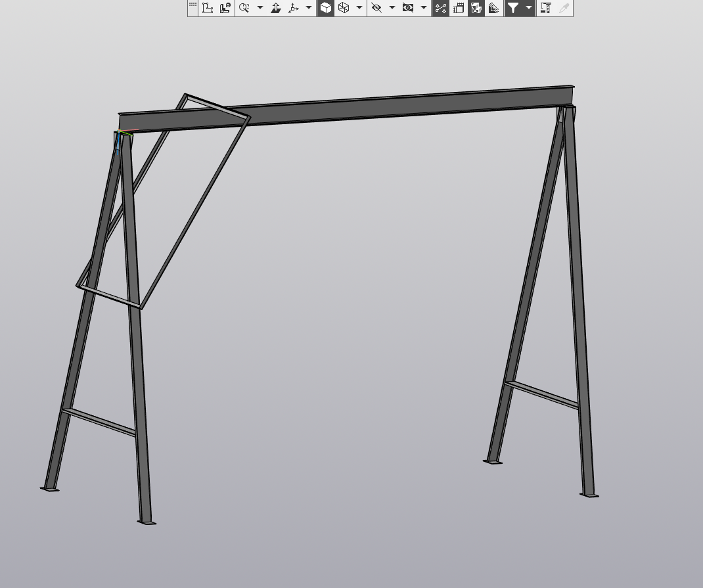Expand the boxed eye dropdown arrow
Viewport: 703px width, 588px height.
[424, 8]
